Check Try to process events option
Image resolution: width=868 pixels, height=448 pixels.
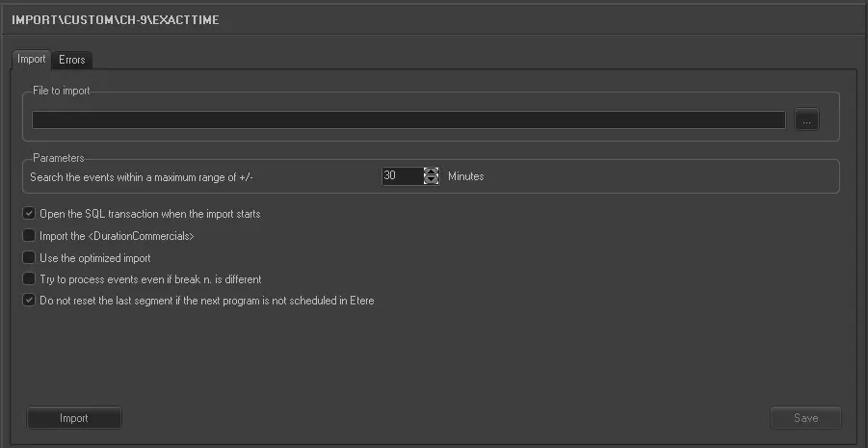[29, 278]
